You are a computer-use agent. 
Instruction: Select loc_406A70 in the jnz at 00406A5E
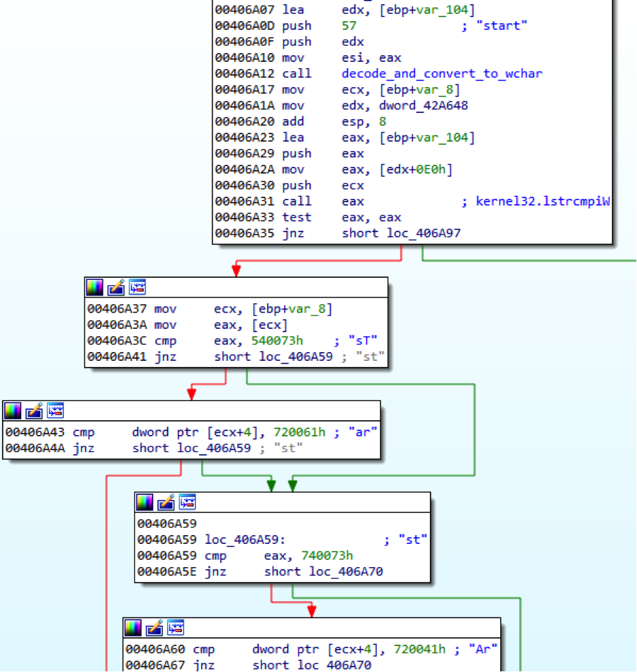point(346,571)
